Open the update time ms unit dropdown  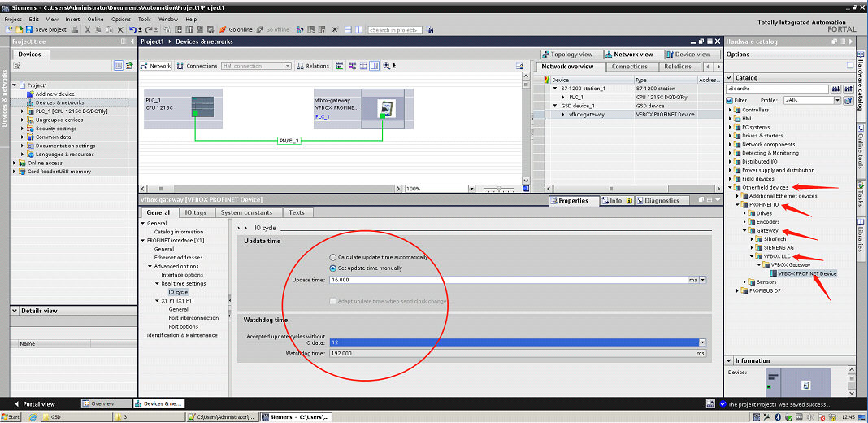tap(703, 280)
